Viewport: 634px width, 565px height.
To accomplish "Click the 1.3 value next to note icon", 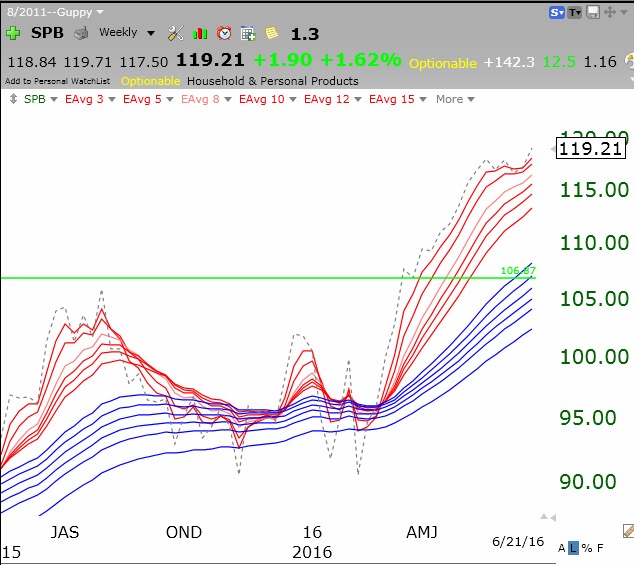I will (x=305, y=34).
